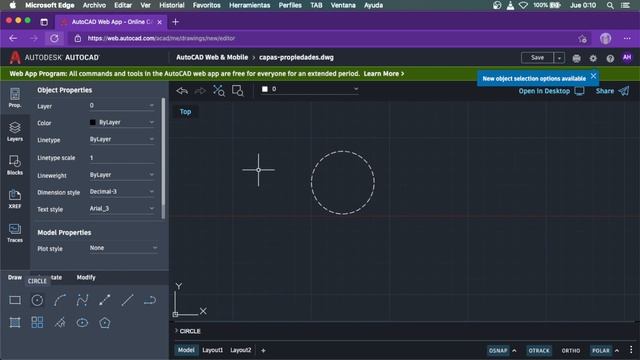
Task: Expand POLAR options caret
Action: click(x=617, y=350)
